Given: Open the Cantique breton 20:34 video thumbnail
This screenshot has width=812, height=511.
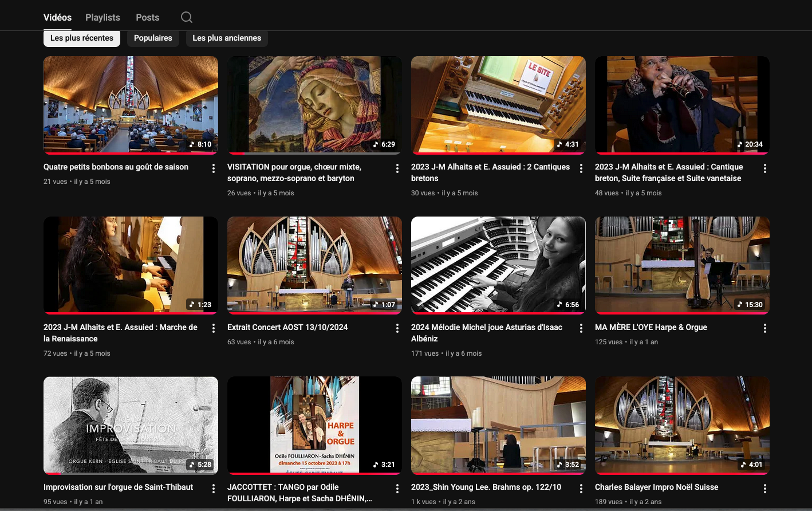Looking at the screenshot, I should point(681,104).
